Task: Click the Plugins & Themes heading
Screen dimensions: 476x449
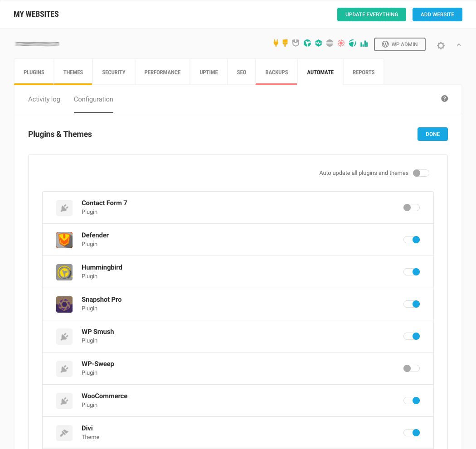Action: click(60, 134)
